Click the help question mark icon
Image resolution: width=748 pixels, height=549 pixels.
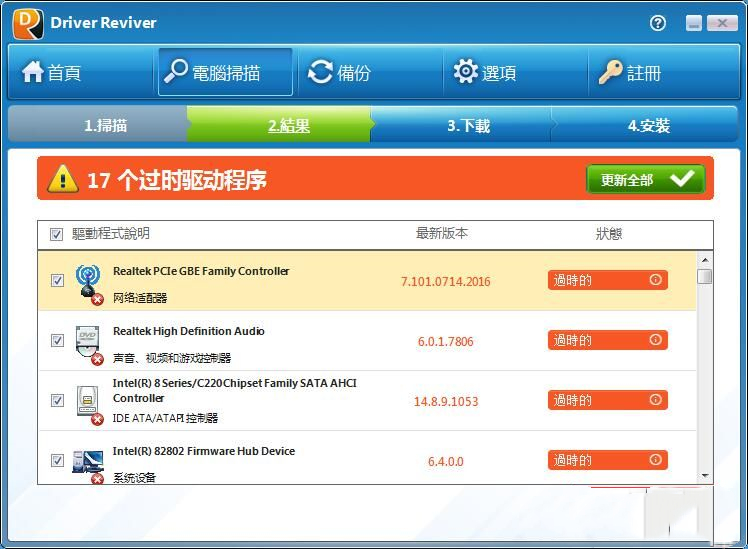[x=658, y=23]
